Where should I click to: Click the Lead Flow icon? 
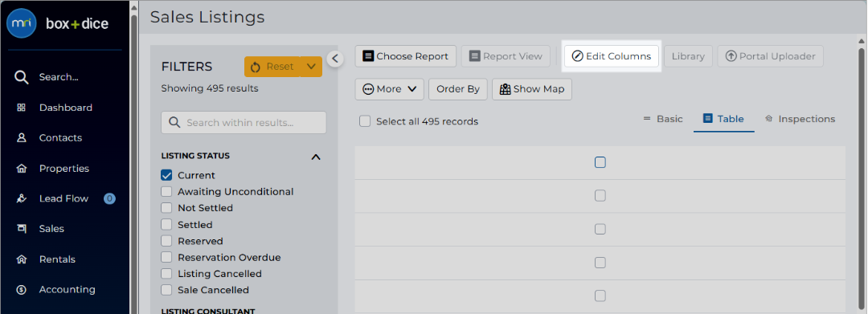pos(22,198)
